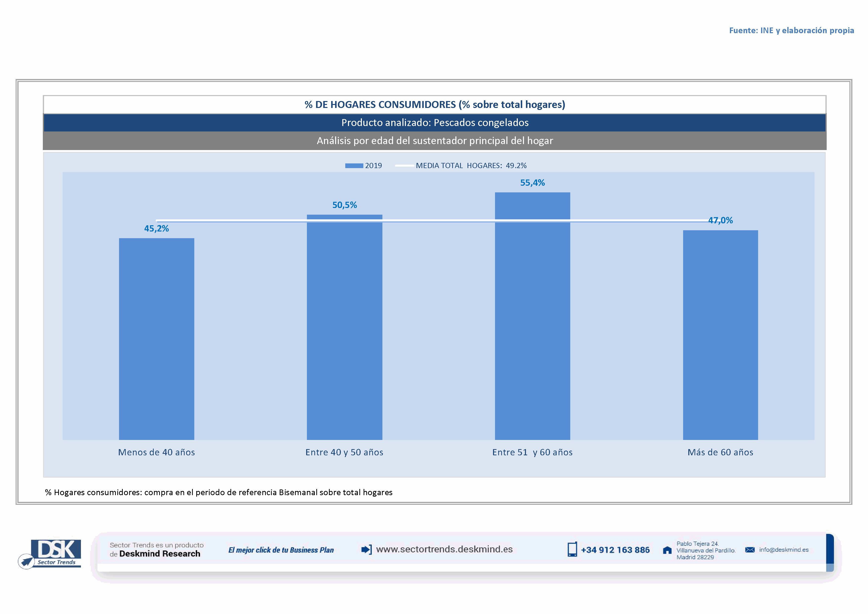
Task: Click the Deskmind Research text in footer
Action: pos(160,554)
